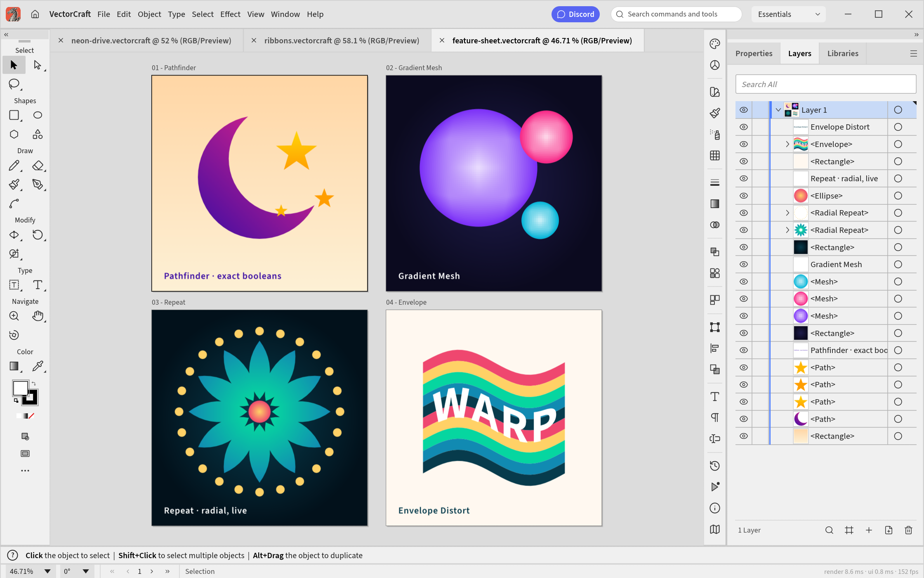924x578 pixels.
Task: Expand the <Envelope> group
Action: click(787, 144)
